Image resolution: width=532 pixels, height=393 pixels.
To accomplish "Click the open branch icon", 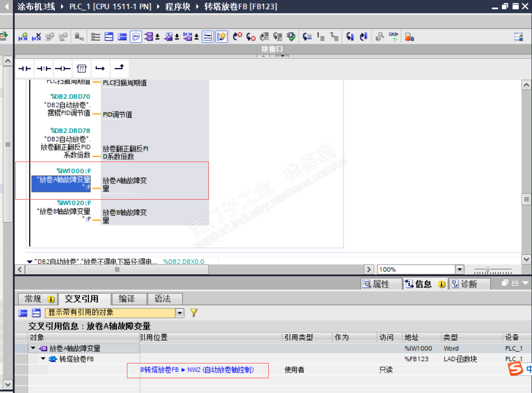I will coord(100,68).
